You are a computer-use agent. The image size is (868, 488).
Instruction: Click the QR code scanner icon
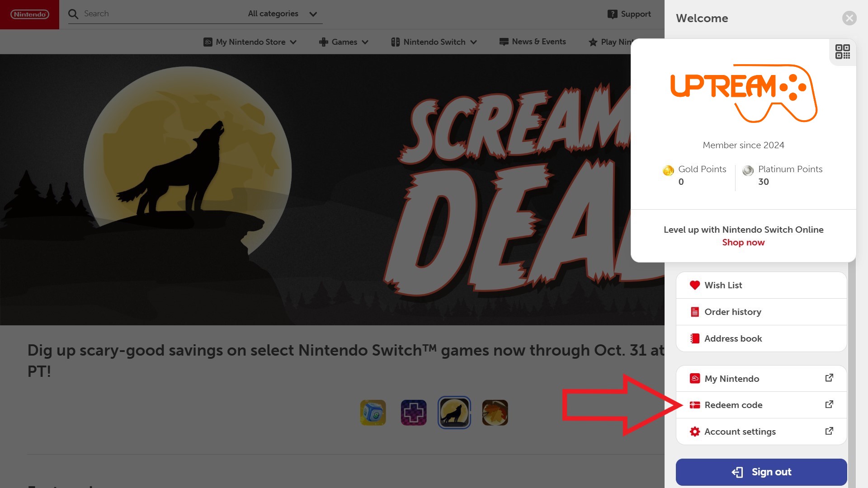click(x=842, y=52)
